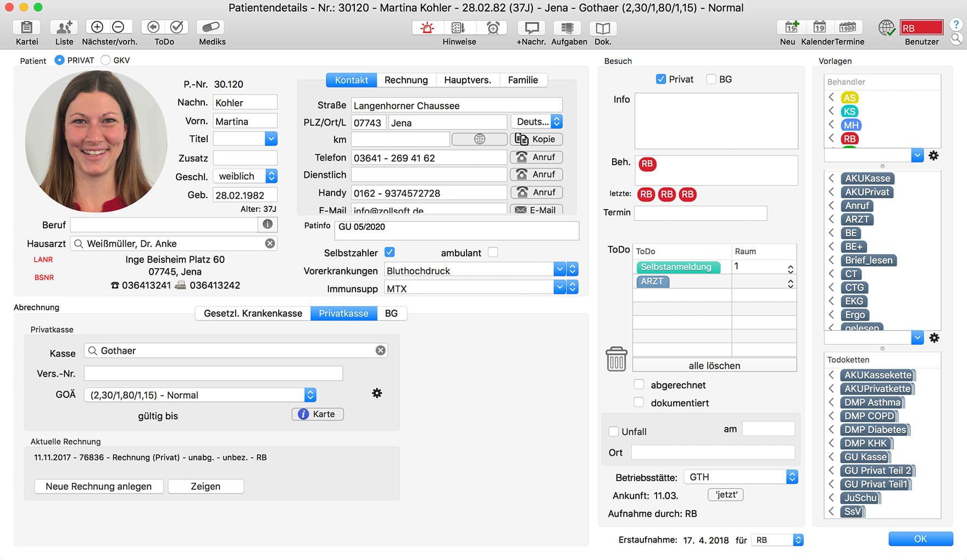Open the Kartei toolbar icon
This screenshot has height=560, width=967.
point(26,27)
